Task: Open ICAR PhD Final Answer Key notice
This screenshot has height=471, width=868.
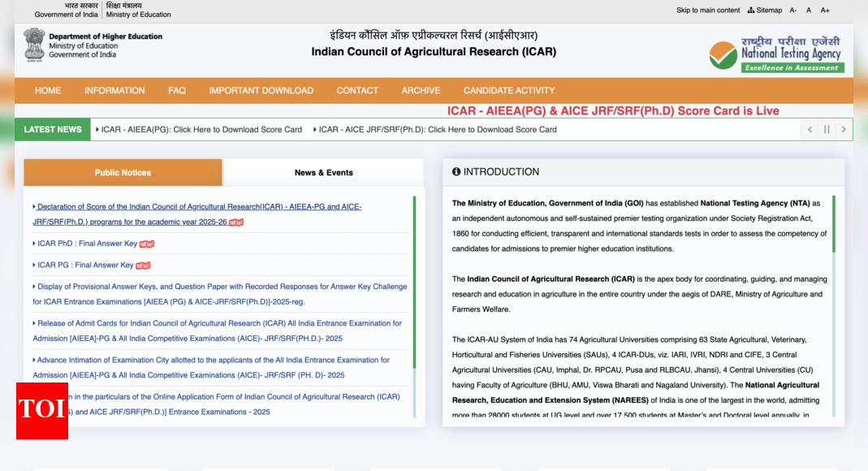Action: point(87,244)
